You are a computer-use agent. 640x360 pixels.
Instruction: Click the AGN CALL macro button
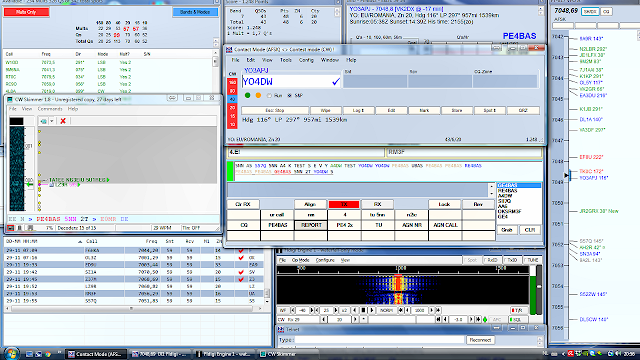445,225
